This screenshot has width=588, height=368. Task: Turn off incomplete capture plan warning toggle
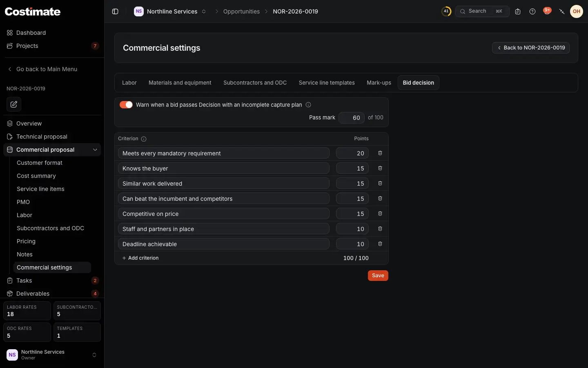click(126, 105)
